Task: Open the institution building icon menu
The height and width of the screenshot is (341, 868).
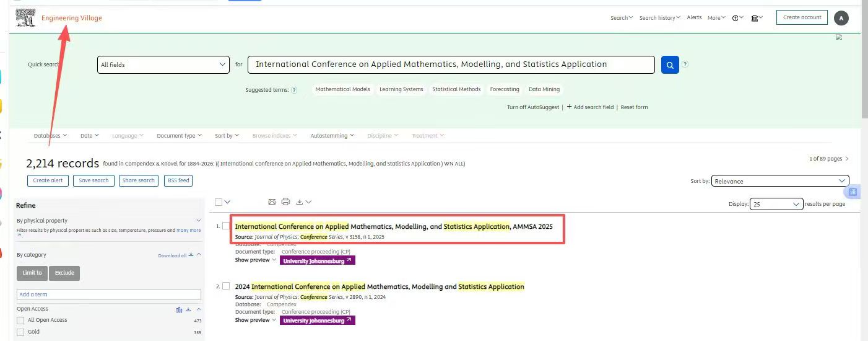Action: (x=756, y=18)
